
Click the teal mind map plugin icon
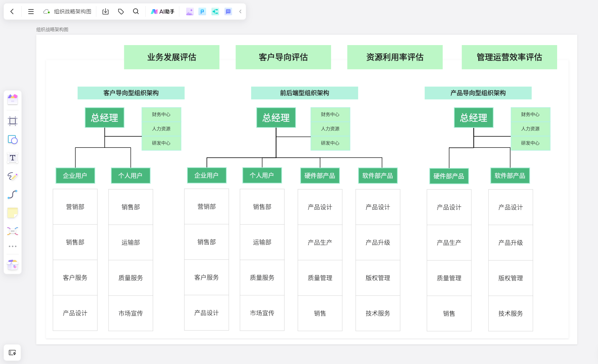pyautogui.click(x=215, y=11)
